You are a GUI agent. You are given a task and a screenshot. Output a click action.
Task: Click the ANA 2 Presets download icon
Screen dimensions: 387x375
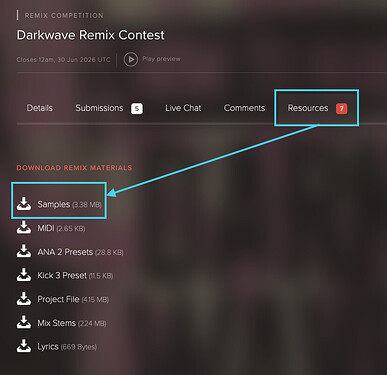pos(24,251)
